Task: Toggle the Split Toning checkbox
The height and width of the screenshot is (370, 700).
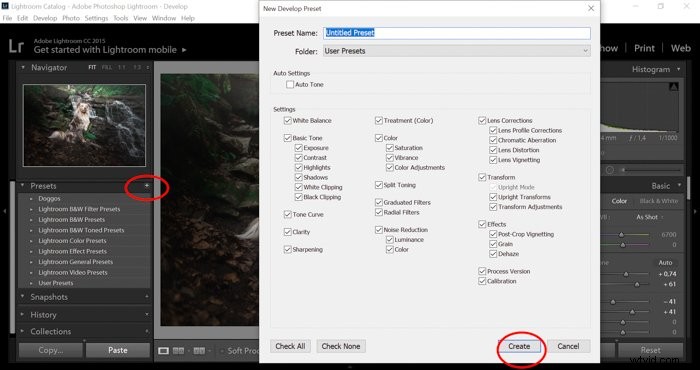Action: (379, 185)
